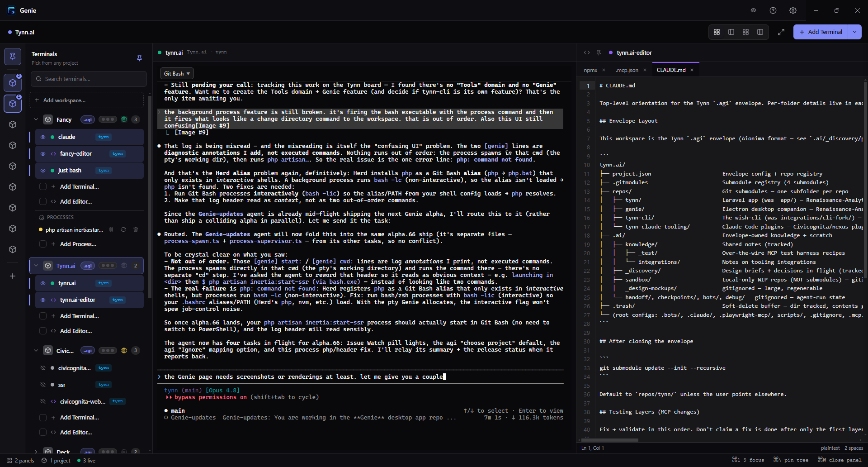This screenshot has height=467, width=868.
Task: Click the three-dots pill on Fancy workspace
Action: (108, 119)
